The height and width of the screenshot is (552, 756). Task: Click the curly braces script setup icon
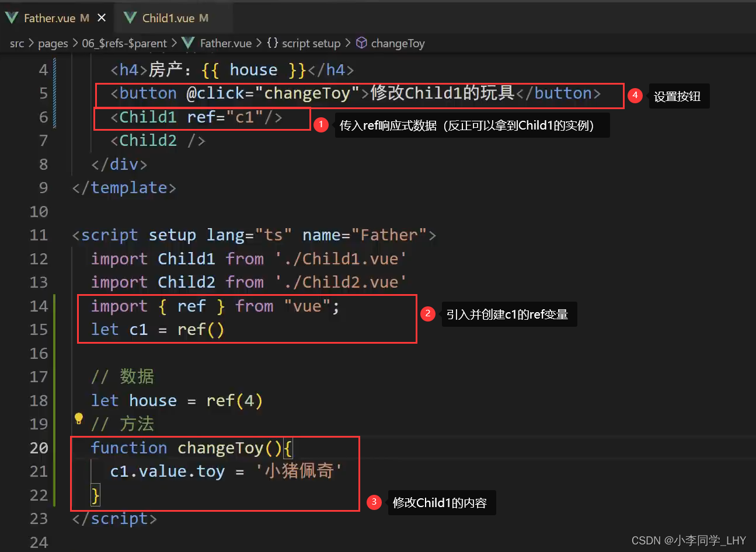(x=272, y=43)
